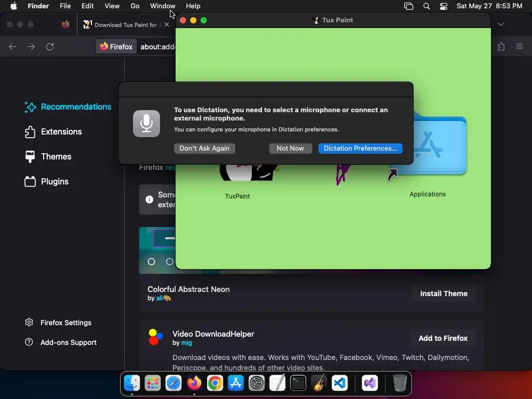Image resolution: width=532 pixels, height=399 pixels.
Task: Select second theme carousel radio circle
Action: point(169,262)
